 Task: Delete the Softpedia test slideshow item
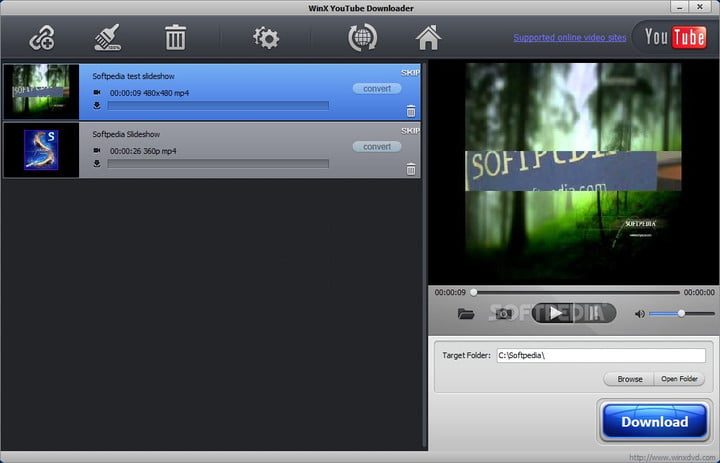pyautogui.click(x=410, y=112)
